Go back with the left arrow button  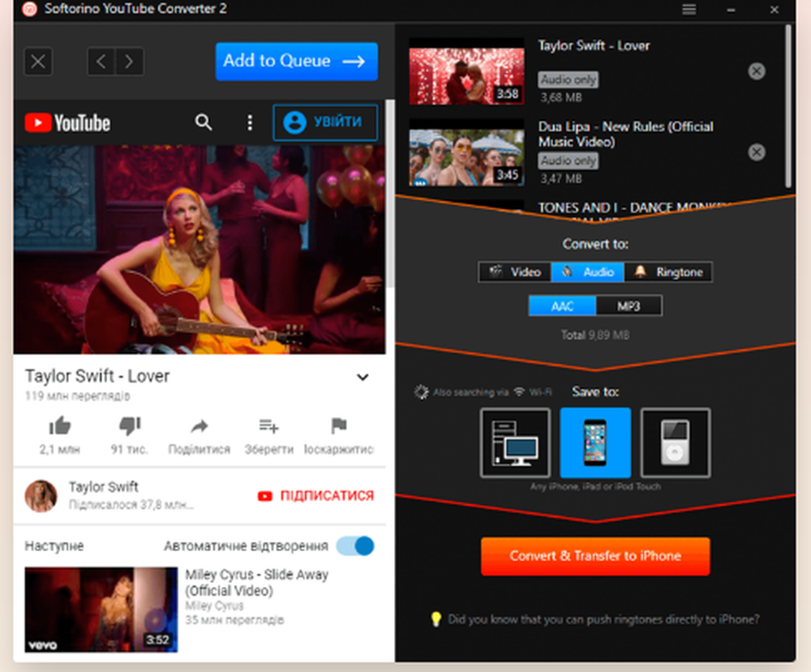101,62
